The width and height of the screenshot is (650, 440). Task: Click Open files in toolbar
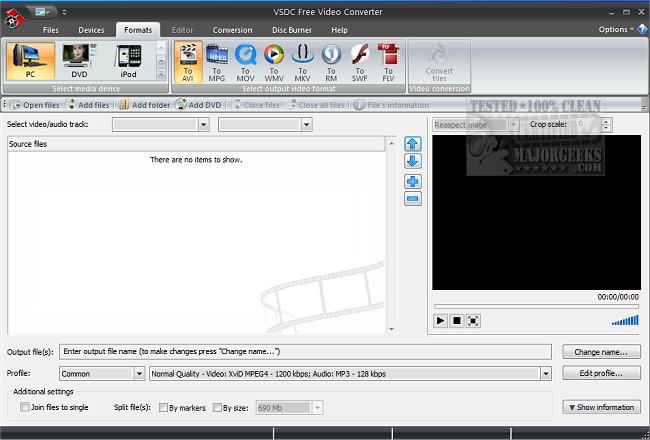[35, 105]
